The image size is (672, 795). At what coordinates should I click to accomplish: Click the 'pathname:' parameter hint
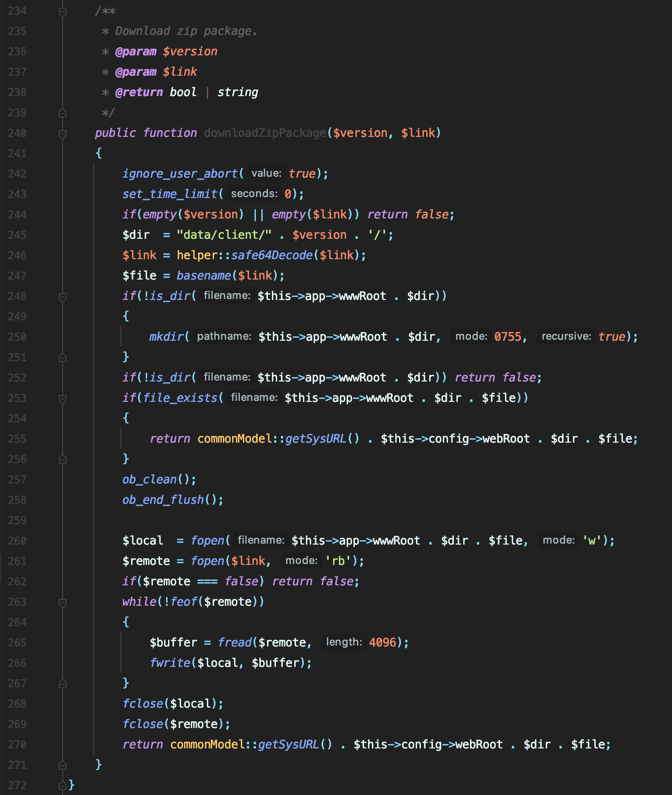click(x=224, y=336)
